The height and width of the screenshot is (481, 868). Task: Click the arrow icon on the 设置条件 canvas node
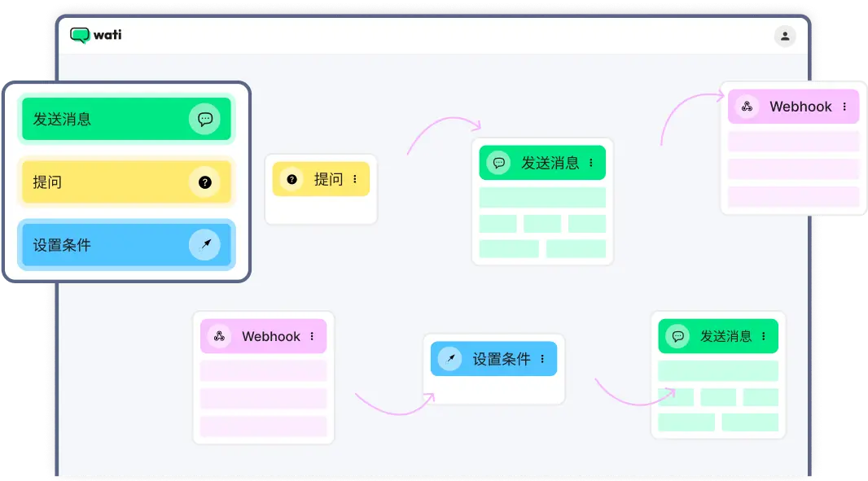[449, 358]
